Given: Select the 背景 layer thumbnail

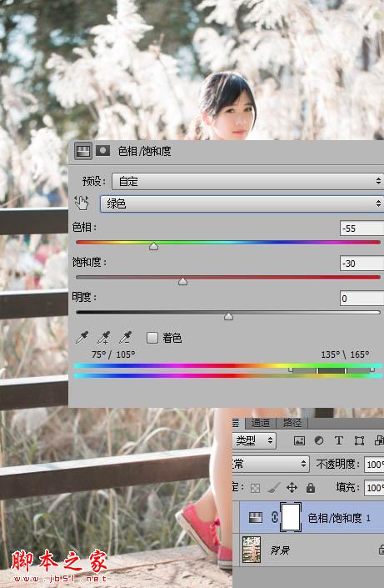Looking at the screenshot, I should click(x=252, y=550).
